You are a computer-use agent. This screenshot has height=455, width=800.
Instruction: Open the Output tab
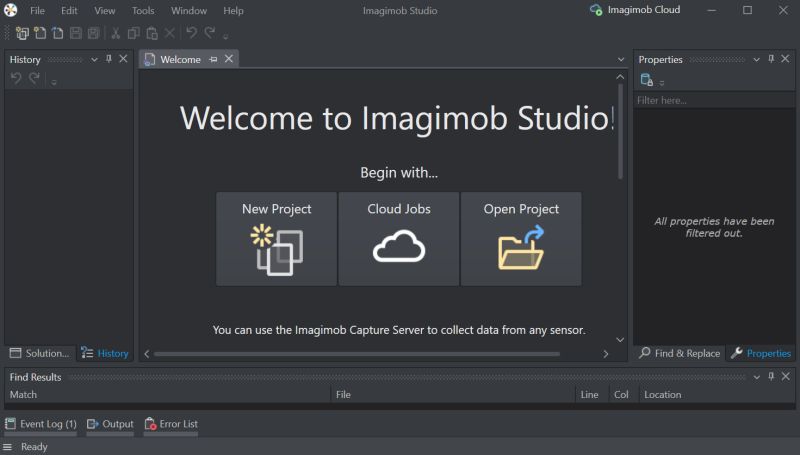click(110, 424)
